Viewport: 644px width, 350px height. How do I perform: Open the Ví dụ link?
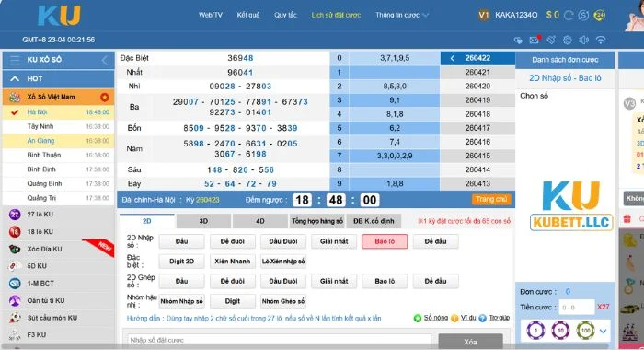click(467, 318)
